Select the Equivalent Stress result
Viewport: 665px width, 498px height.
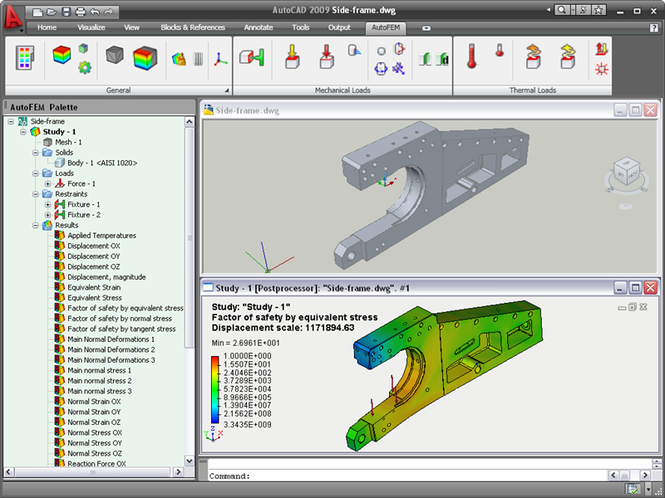tap(95, 298)
